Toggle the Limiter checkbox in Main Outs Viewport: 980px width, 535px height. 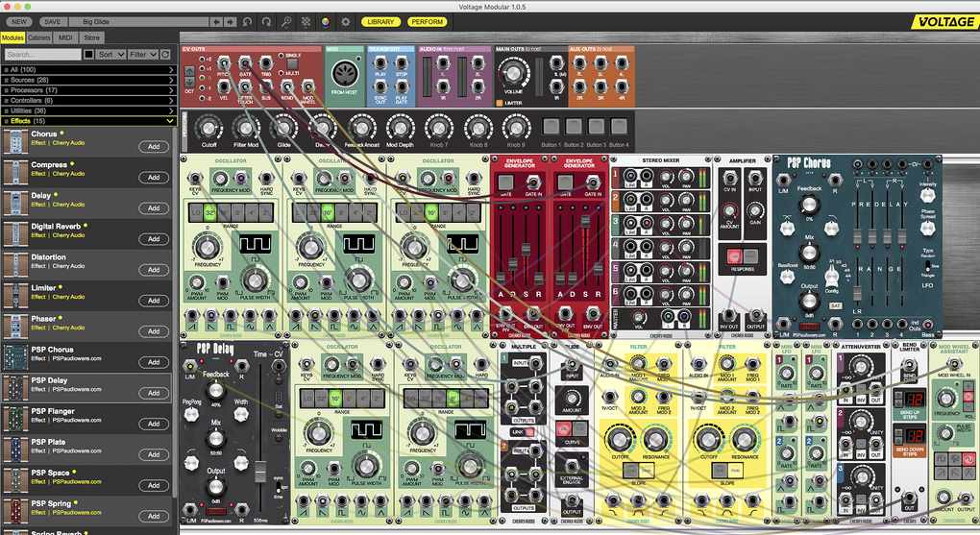click(x=500, y=103)
